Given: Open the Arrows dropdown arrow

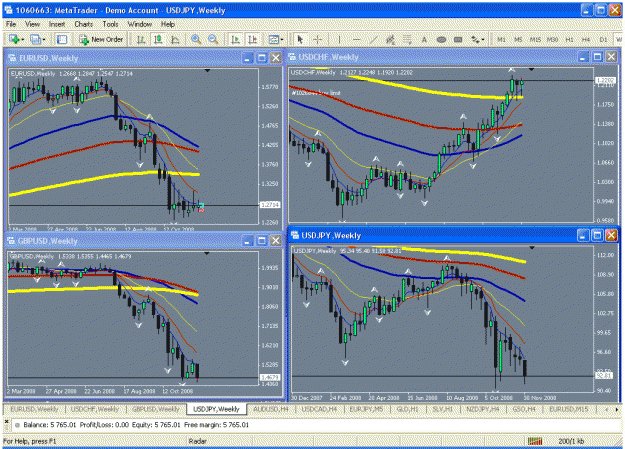Looking at the screenshot, I should (x=483, y=39).
